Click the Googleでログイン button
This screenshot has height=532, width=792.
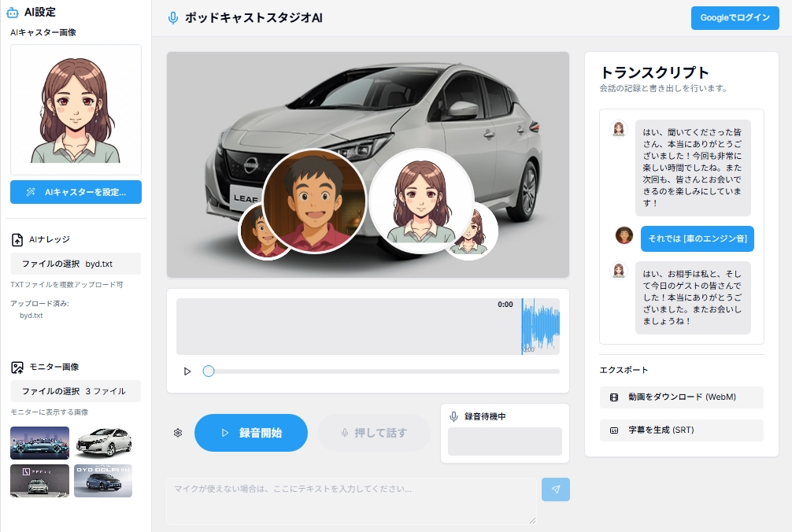coord(735,17)
